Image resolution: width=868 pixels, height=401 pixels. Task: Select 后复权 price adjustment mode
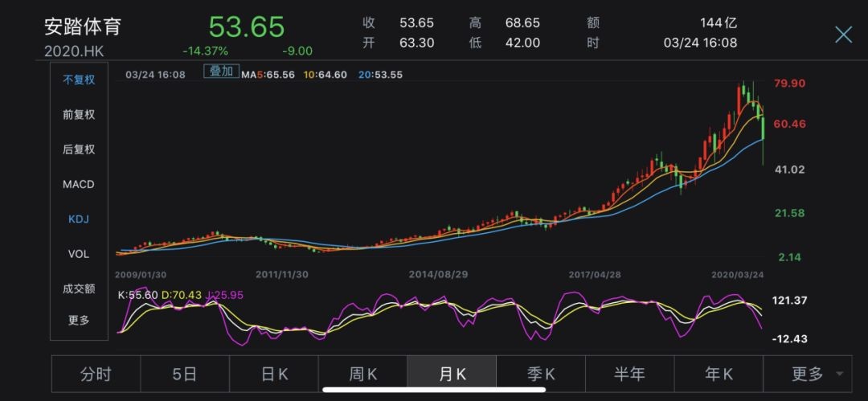click(x=79, y=149)
